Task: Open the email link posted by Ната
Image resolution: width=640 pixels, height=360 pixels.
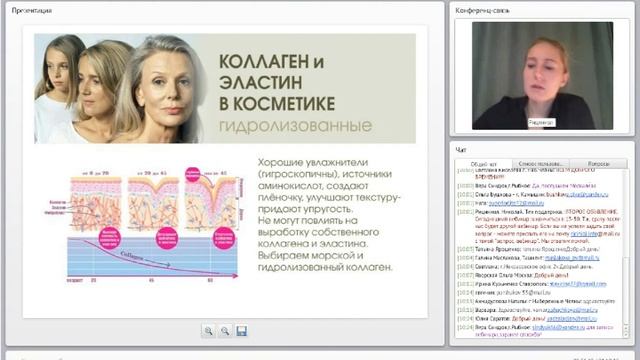Action: pyautogui.click(x=516, y=203)
